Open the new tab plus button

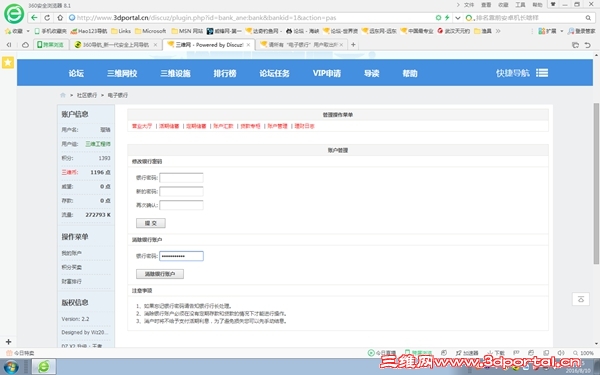tap(353, 45)
